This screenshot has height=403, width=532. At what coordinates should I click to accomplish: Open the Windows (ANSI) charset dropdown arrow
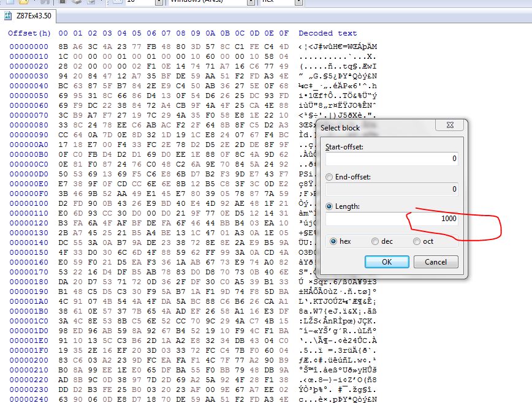[251, 2]
